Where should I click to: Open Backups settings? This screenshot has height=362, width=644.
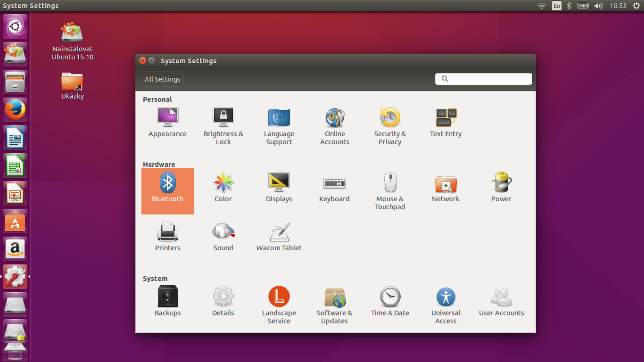pyautogui.click(x=168, y=301)
